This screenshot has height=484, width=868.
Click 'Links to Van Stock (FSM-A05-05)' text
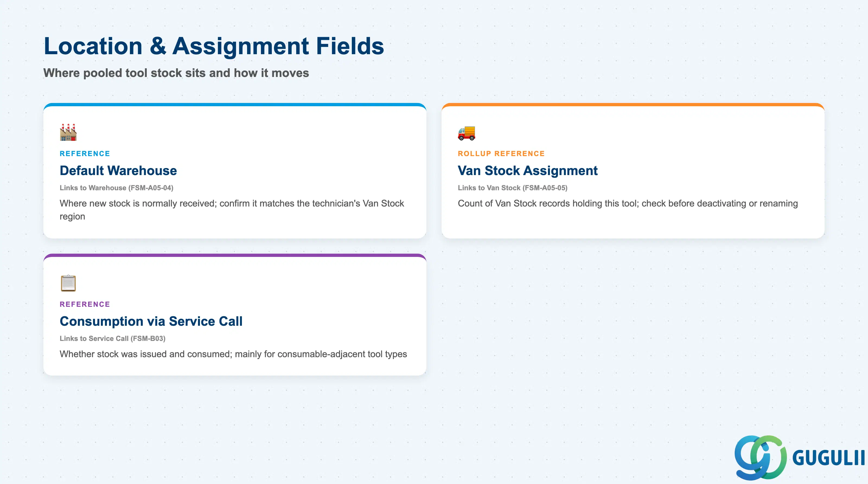coord(512,188)
